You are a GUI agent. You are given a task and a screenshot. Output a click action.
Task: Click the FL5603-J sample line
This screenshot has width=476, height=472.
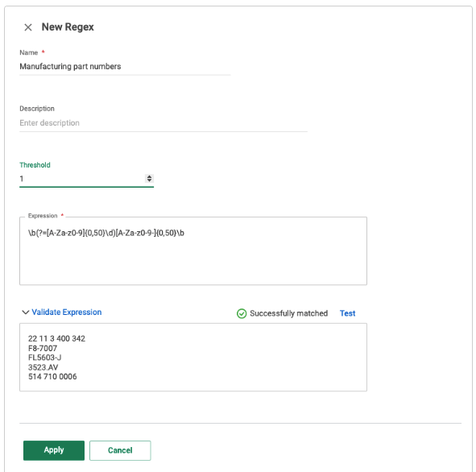click(44, 358)
